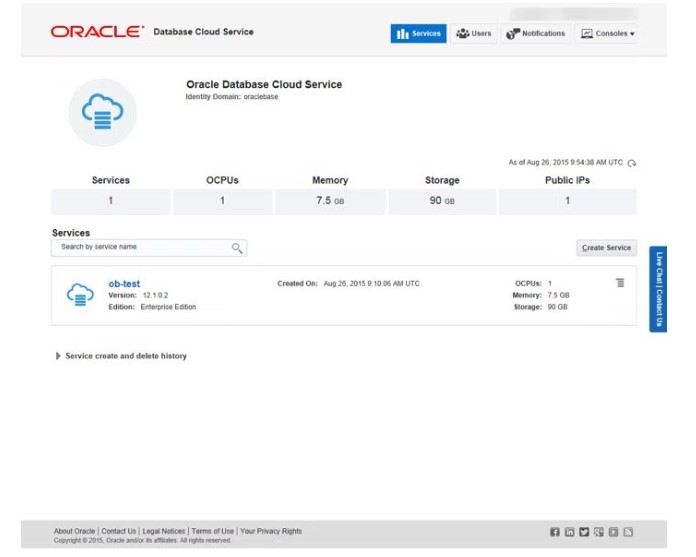The image size is (696, 557).
Task: Click the ob-test cloud service icon
Action: coord(80,295)
